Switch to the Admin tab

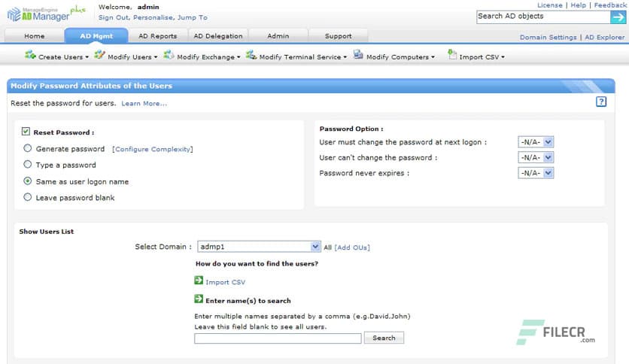point(278,36)
